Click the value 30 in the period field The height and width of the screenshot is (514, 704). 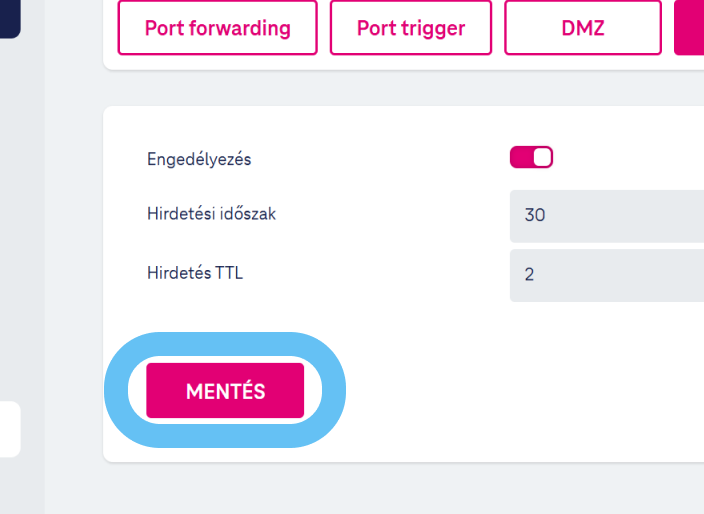tap(535, 215)
